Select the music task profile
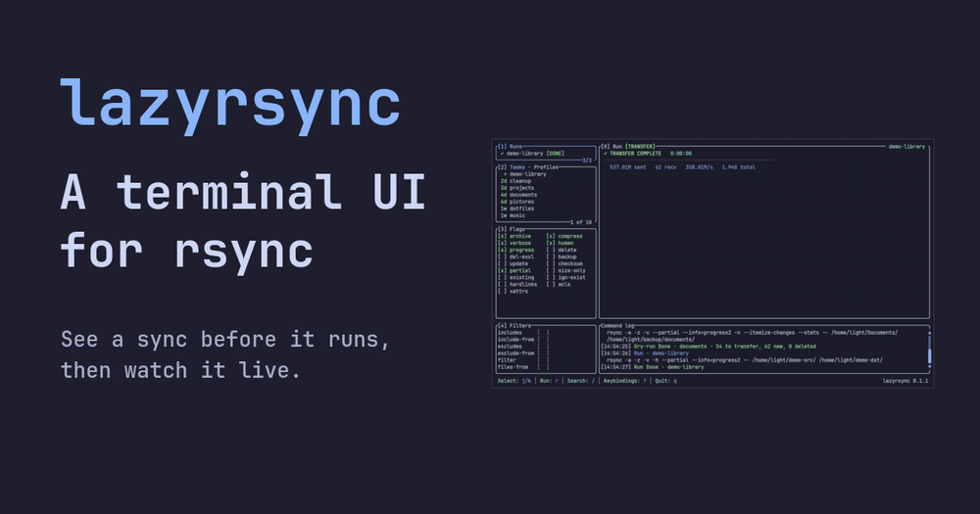Image resolution: width=980 pixels, height=514 pixels. [513, 215]
